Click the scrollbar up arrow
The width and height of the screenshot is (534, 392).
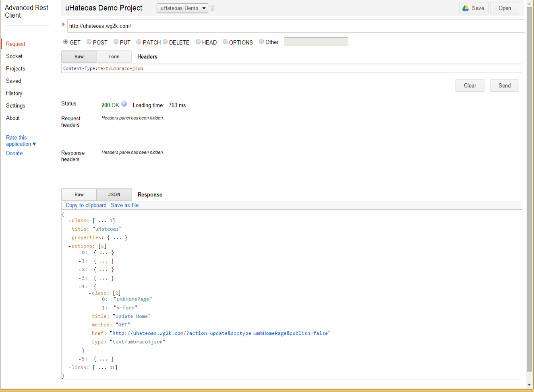pos(530,3)
